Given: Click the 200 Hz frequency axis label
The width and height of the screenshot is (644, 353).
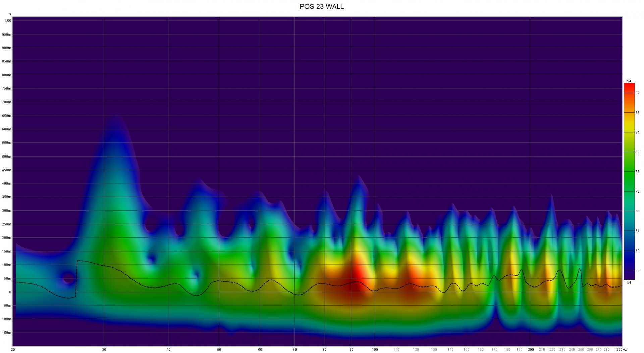Looking at the screenshot, I should tap(531, 350).
